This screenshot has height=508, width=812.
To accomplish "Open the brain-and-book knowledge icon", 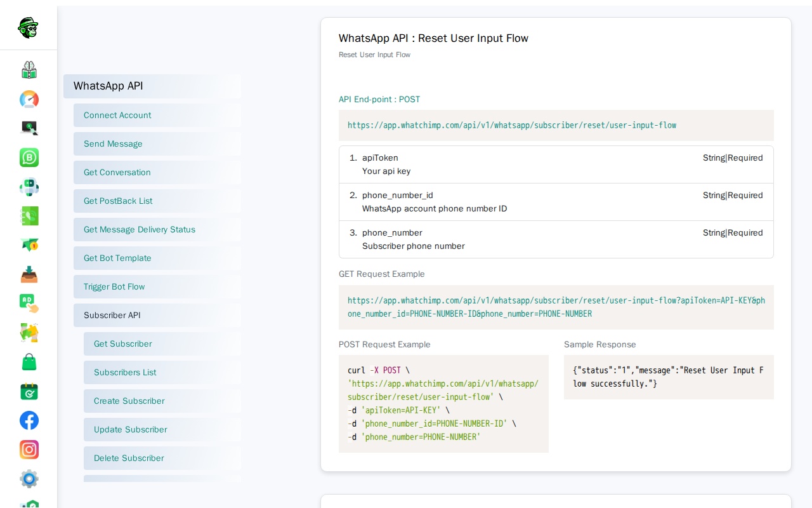I will pyautogui.click(x=29, y=70).
